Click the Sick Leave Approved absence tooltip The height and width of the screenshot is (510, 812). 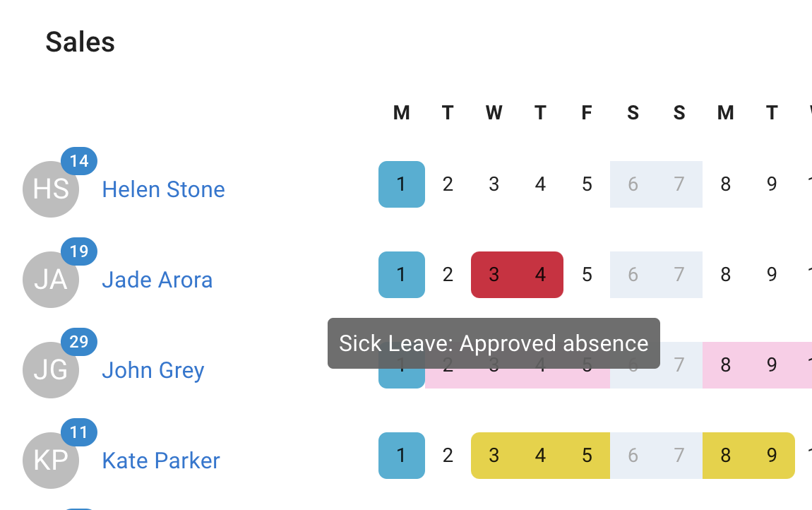click(493, 344)
